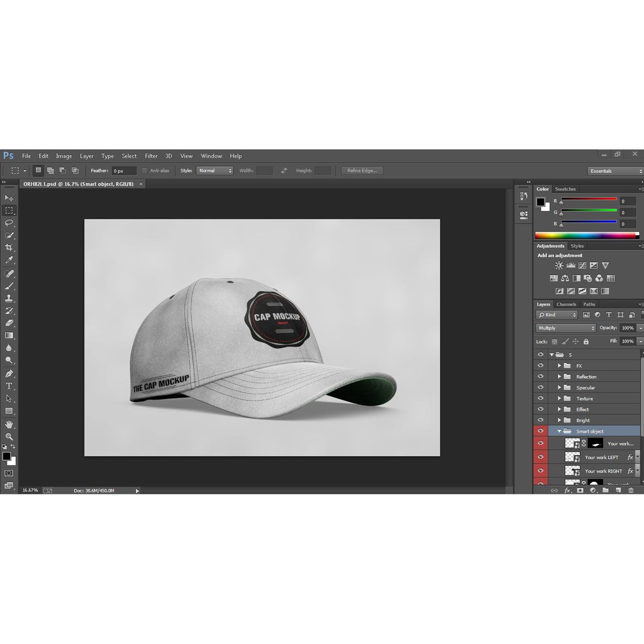Choose the Move tool
Image resolution: width=644 pixels, height=644 pixels.
point(9,198)
